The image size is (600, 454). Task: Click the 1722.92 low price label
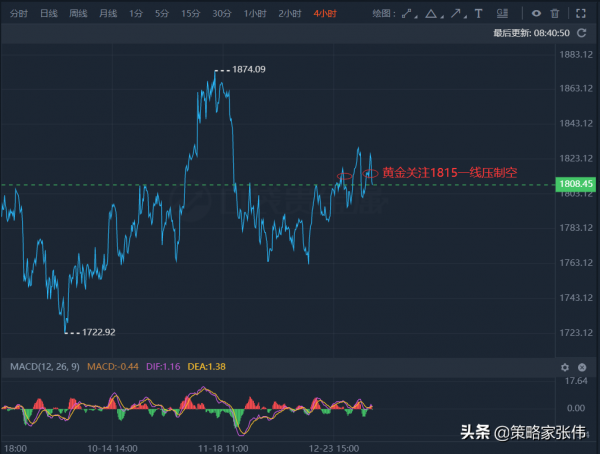click(x=99, y=332)
